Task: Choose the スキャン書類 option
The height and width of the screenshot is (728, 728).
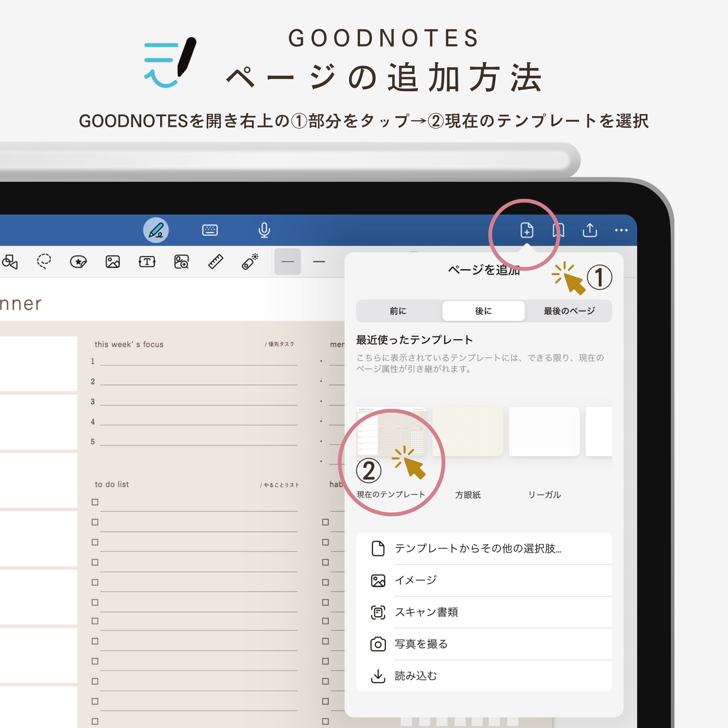Action: 484,612
